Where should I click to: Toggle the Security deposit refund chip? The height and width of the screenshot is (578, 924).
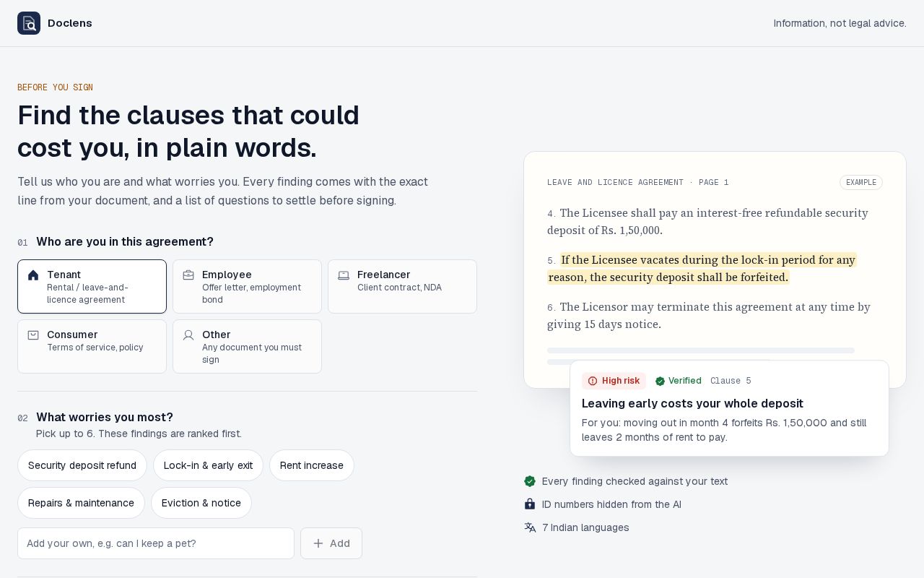click(82, 465)
